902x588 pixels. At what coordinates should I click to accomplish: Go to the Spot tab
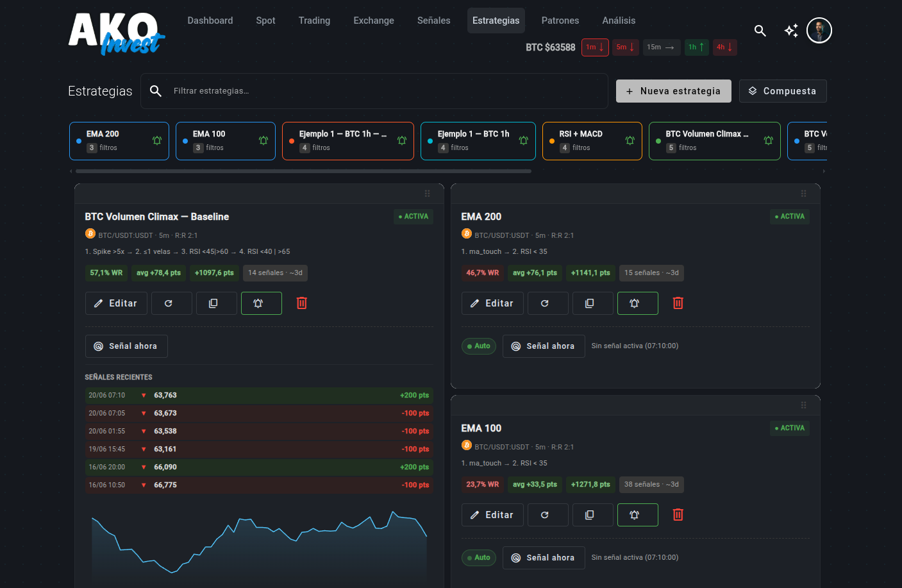coord(265,21)
